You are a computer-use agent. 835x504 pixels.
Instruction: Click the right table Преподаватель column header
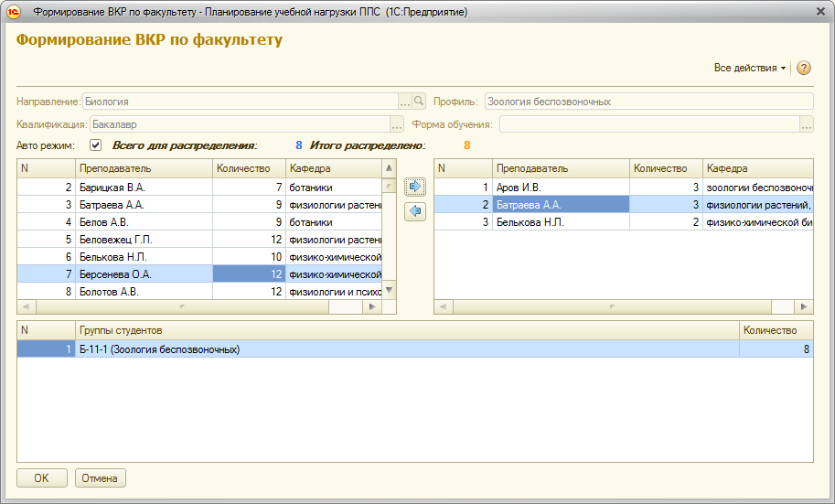pyautogui.click(x=561, y=168)
